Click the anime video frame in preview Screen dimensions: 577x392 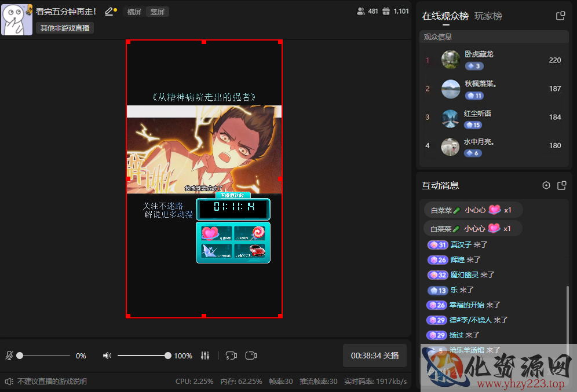pyautogui.click(x=204, y=149)
